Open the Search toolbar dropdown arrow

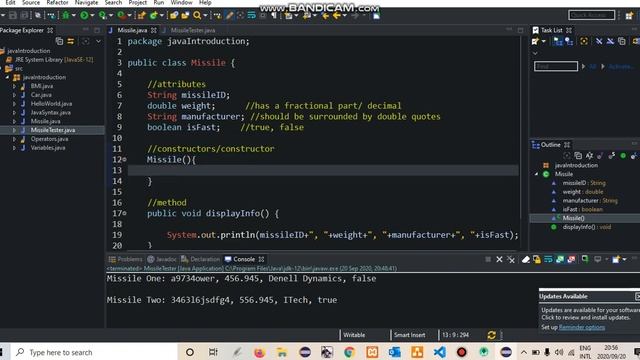tap(205, 16)
